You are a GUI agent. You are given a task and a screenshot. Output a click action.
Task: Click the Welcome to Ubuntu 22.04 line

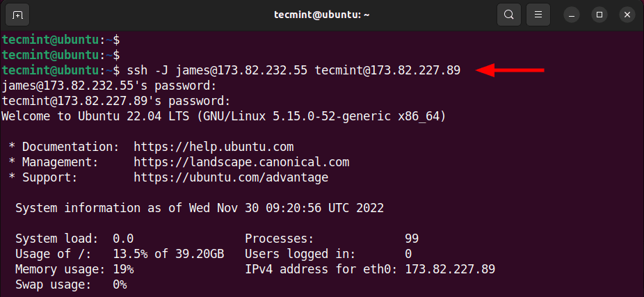click(x=223, y=117)
